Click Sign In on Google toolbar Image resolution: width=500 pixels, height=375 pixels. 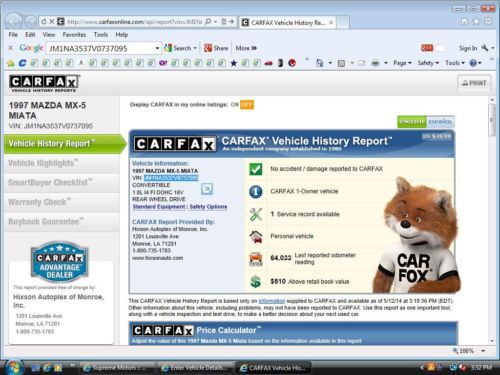(468, 48)
